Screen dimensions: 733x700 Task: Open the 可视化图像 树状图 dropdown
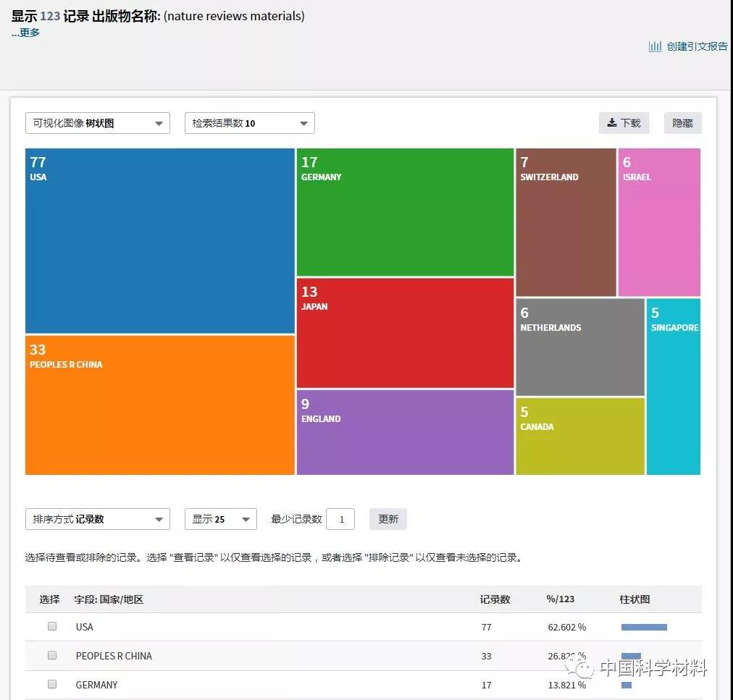[97, 123]
